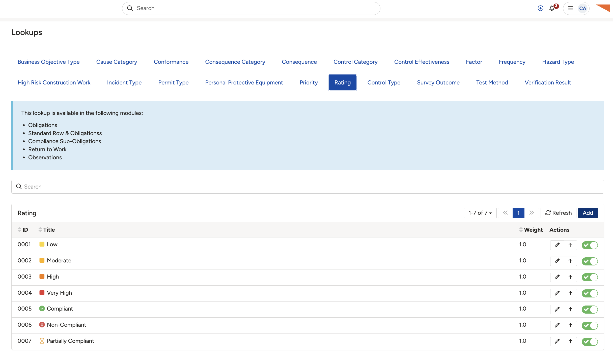Disable the High rating toggle
The image size is (613, 364).
[x=590, y=277]
